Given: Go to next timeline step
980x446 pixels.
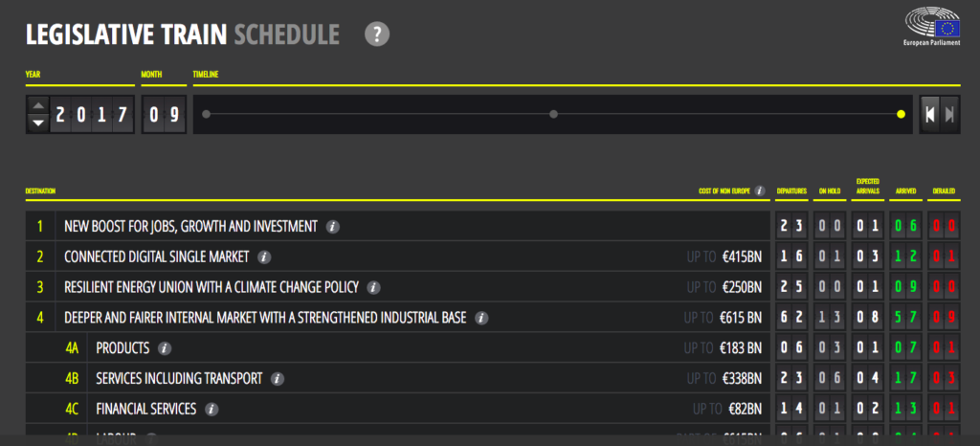Looking at the screenshot, I should point(949,114).
